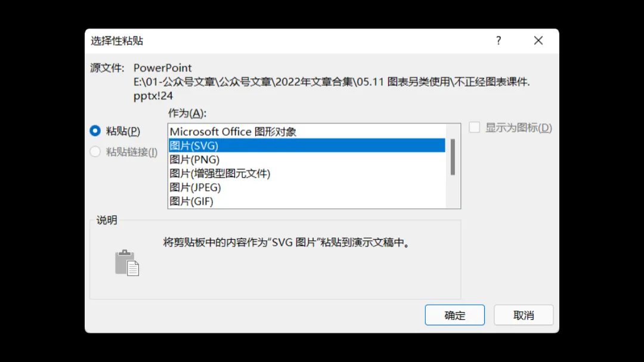Click the clipboard paste icon in description
Image resolution: width=644 pixels, height=362 pixels.
pos(127,263)
